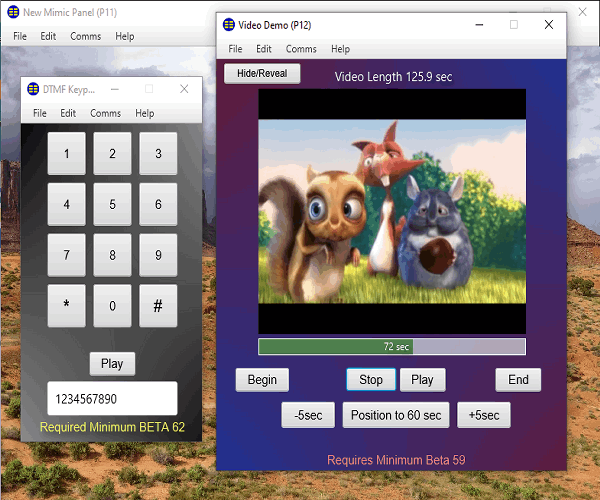This screenshot has width=600, height=500.
Task: Click the Hide/Reveal button
Action: [x=262, y=73]
